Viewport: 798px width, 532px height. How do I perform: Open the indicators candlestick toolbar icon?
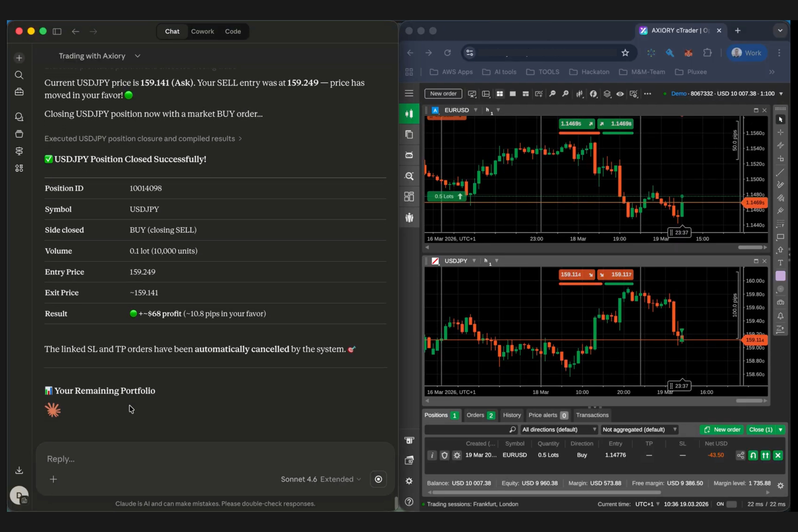[x=580, y=94]
